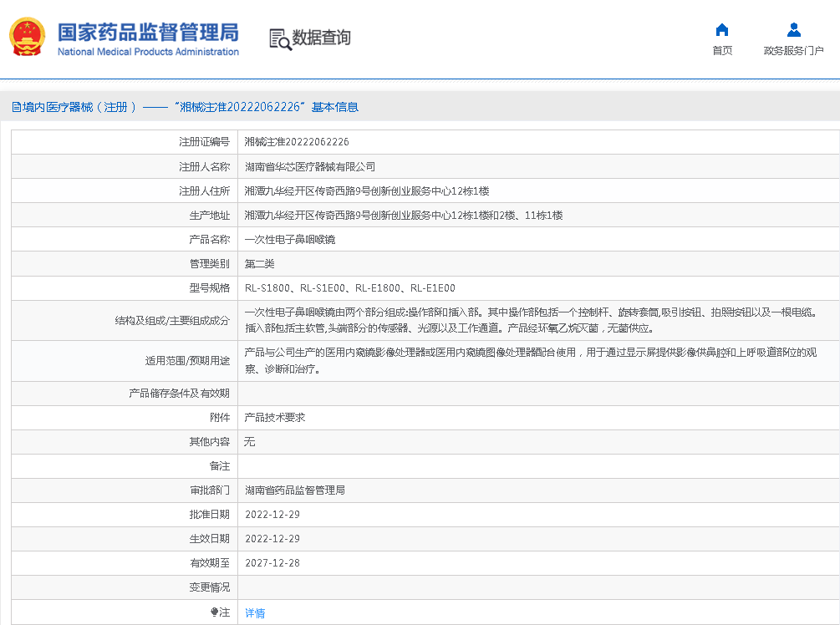Click the expiry date 2027-12-28
The width and height of the screenshot is (840, 625).
pos(272,563)
